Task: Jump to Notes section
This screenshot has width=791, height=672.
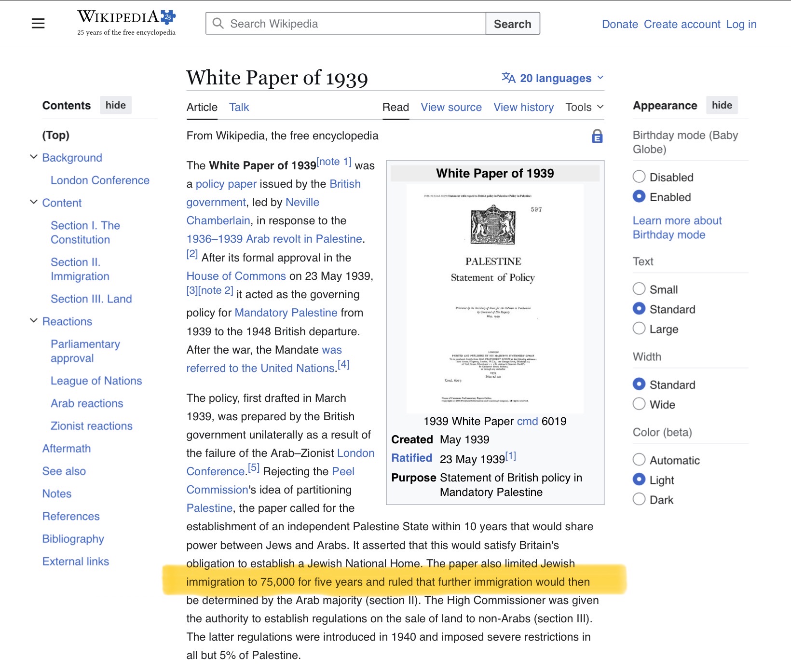Action: pyautogui.click(x=57, y=494)
